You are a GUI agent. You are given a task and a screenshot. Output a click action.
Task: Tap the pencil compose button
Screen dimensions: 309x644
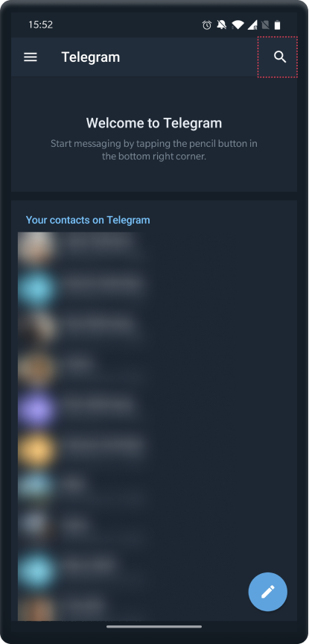[x=267, y=592]
